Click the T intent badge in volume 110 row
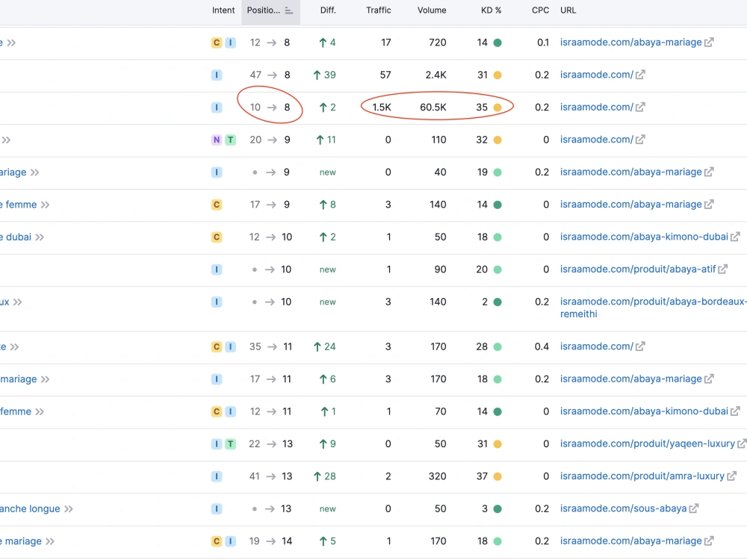The image size is (747, 560). (x=230, y=140)
